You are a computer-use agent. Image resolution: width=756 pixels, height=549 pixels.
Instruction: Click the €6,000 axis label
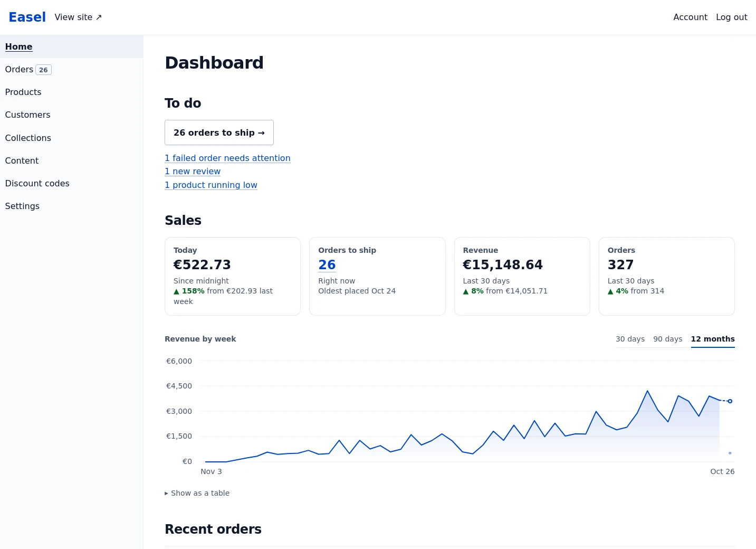pos(179,361)
